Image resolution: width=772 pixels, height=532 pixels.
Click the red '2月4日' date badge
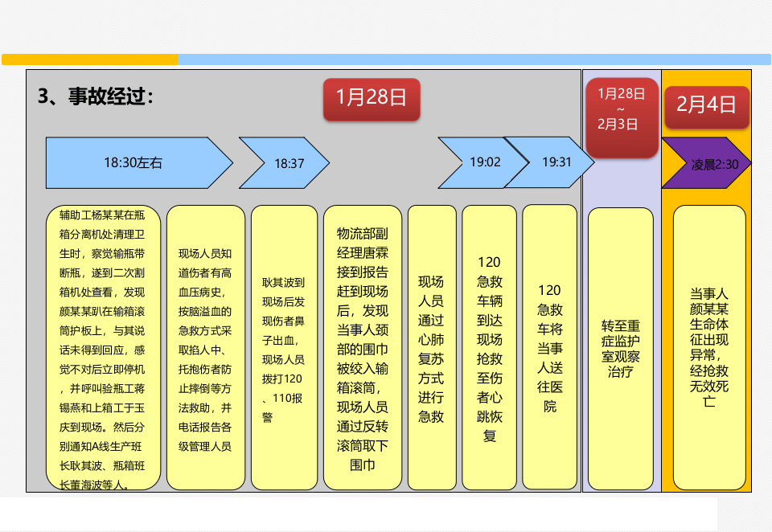coord(707,107)
